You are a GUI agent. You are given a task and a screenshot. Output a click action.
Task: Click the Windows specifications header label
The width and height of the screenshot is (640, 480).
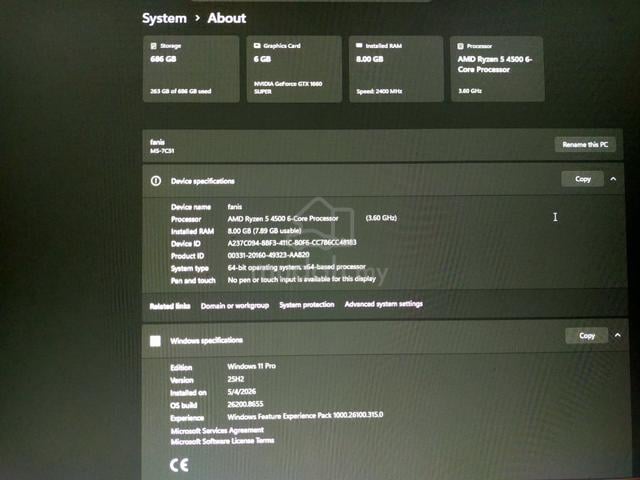(207, 340)
